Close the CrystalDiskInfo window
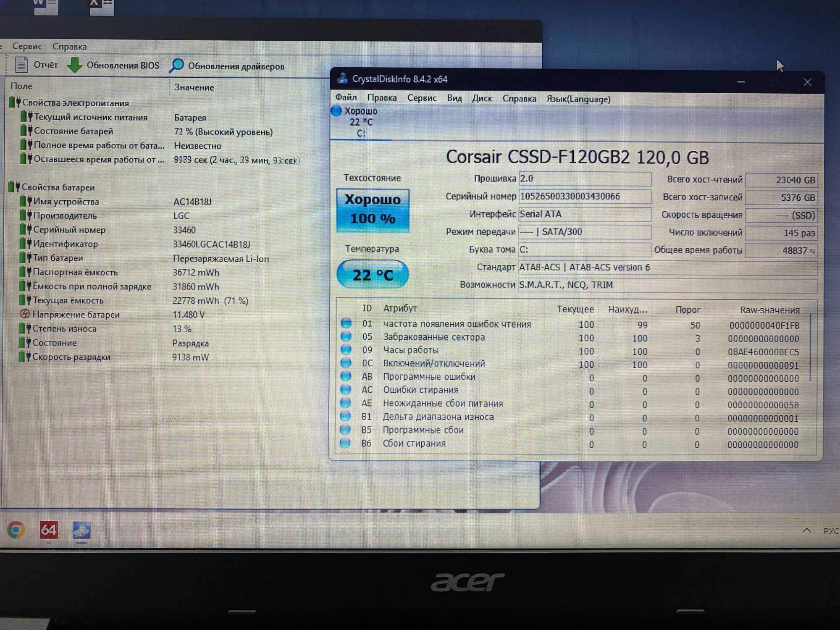 click(807, 82)
